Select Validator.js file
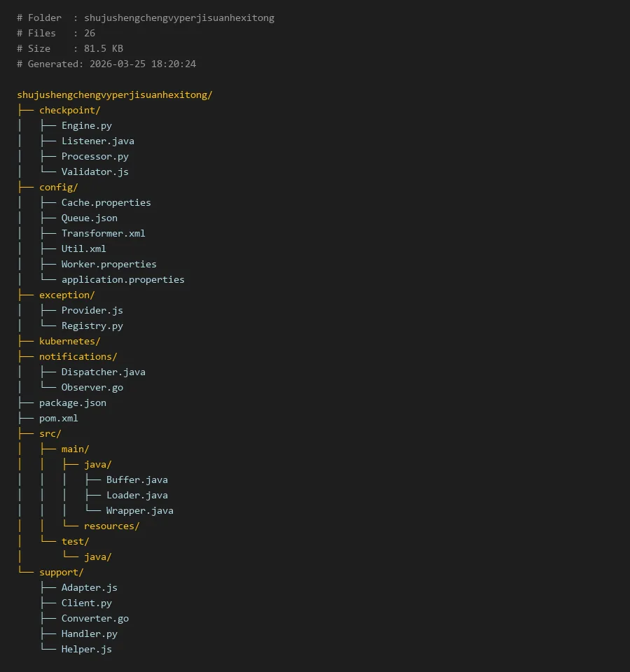This screenshot has width=630, height=672. (94, 171)
